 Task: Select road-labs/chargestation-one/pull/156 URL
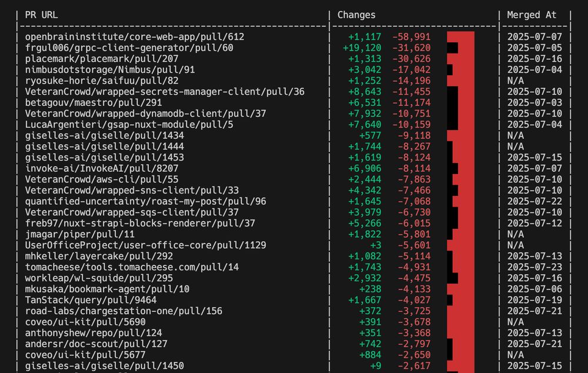[123, 311]
